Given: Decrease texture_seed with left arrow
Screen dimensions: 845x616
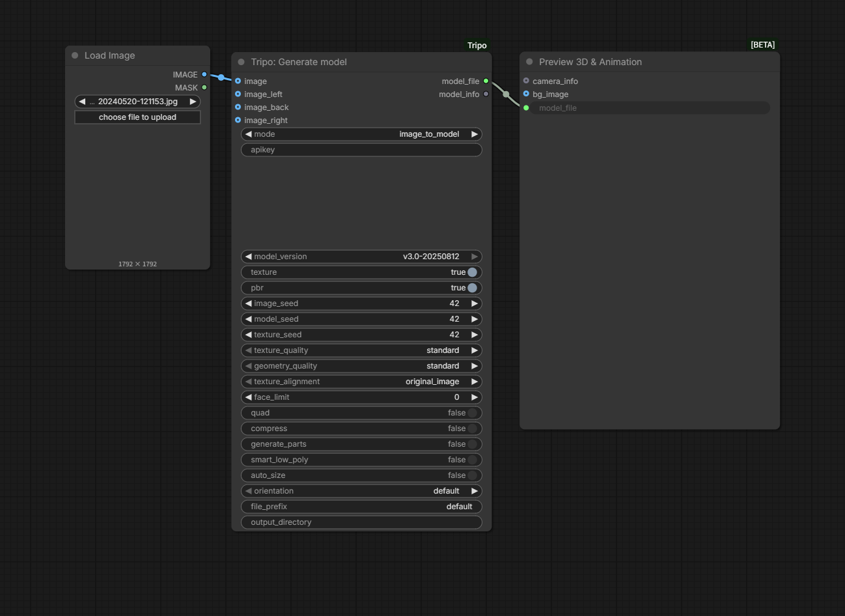Looking at the screenshot, I should point(248,335).
